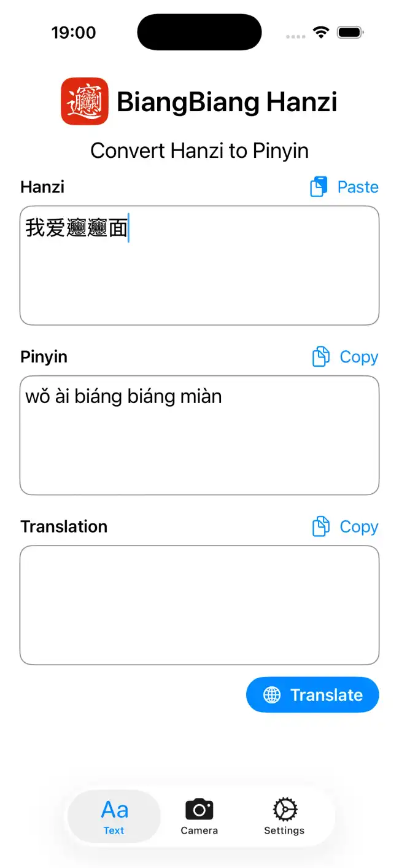The image size is (399, 868).
Task: Switch to the Camera tab label
Action: [199, 831]
